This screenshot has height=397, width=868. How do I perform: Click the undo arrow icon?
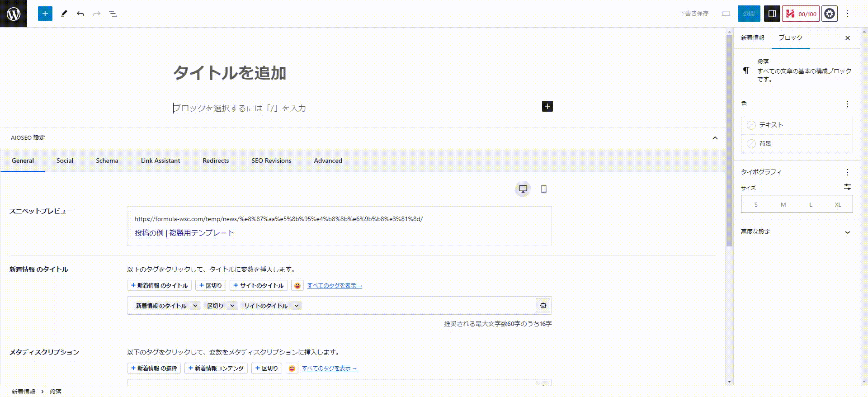click(80, 14)
